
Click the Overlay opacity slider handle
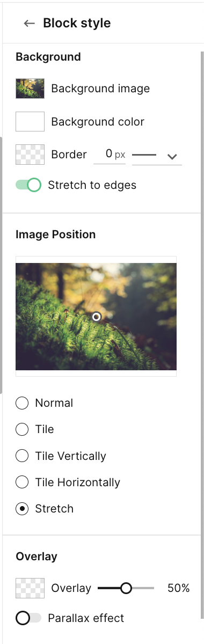point(126,588)
